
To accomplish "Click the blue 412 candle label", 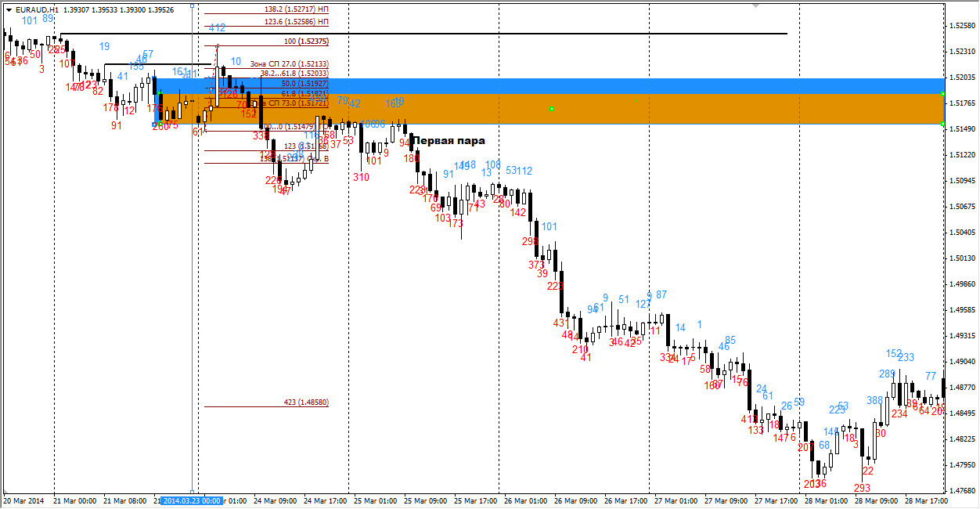I will (217, 27).
